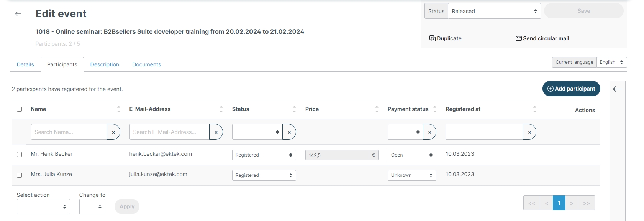Clear the E-Mail-Address search filter

click(x=216, y=132)
